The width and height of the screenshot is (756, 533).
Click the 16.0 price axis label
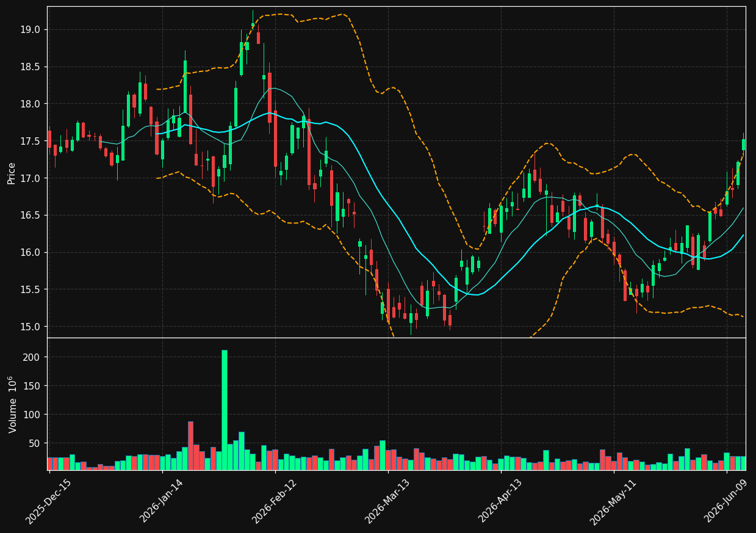pyautogui.click(x=31, y=252)
